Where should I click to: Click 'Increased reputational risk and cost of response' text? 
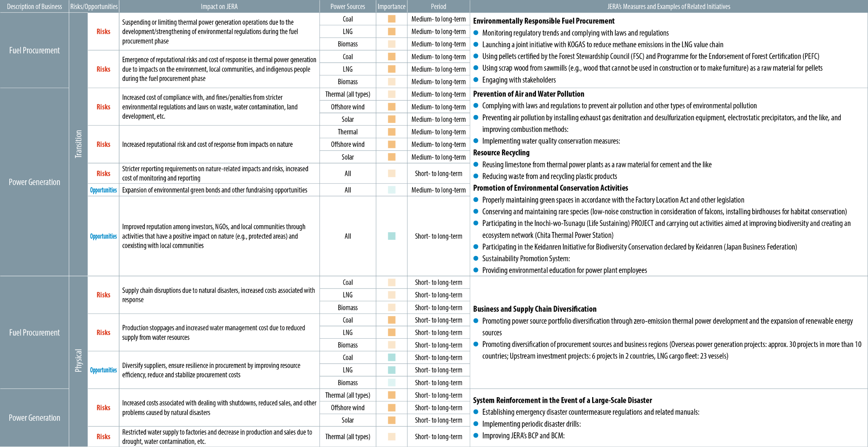click(x=207, y=144)
